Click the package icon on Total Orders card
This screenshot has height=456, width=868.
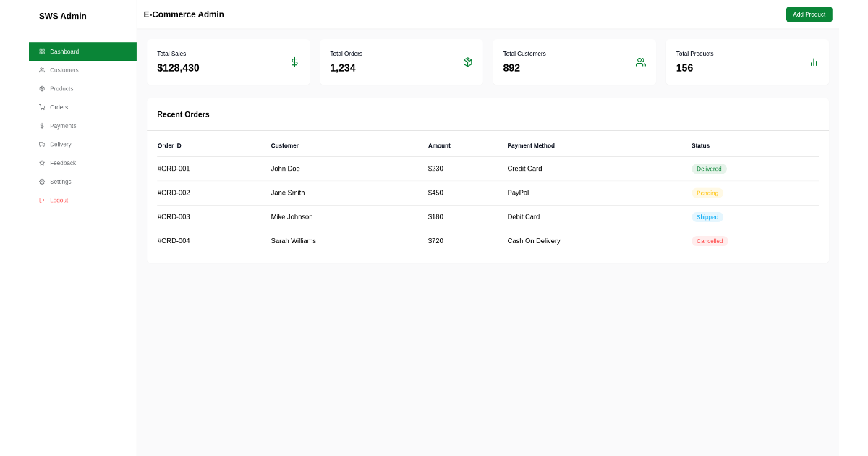click(467, 62)
